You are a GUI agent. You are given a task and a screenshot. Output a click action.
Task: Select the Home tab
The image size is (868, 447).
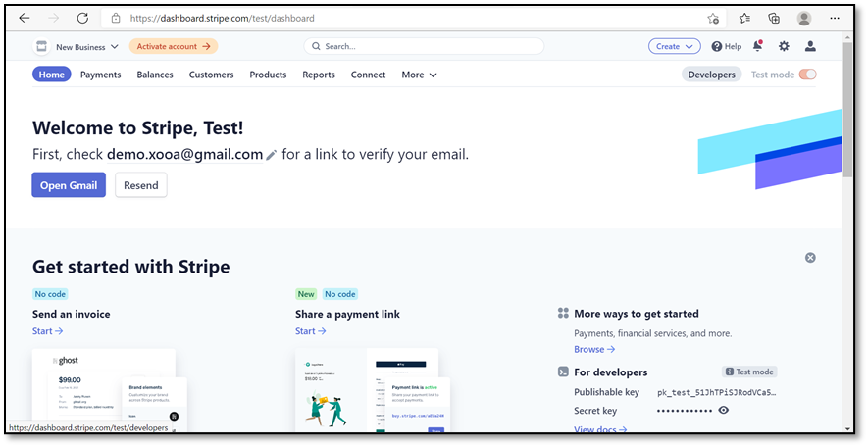(51, 74)
